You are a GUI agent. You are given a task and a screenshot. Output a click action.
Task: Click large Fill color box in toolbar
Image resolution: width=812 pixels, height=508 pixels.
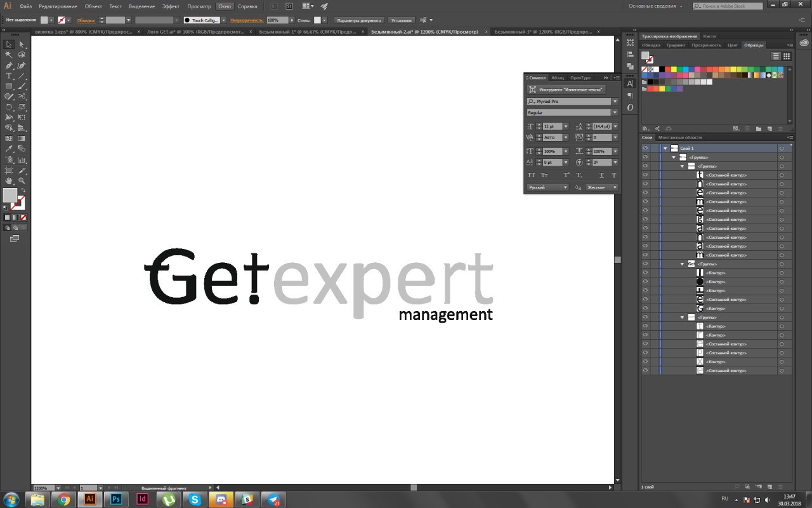(10, 195)
